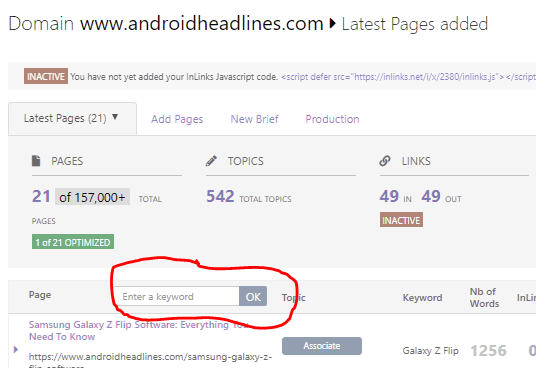Click the Nb of Words column header
Screen dimensions: 536x368
click(x=484, y=297)
